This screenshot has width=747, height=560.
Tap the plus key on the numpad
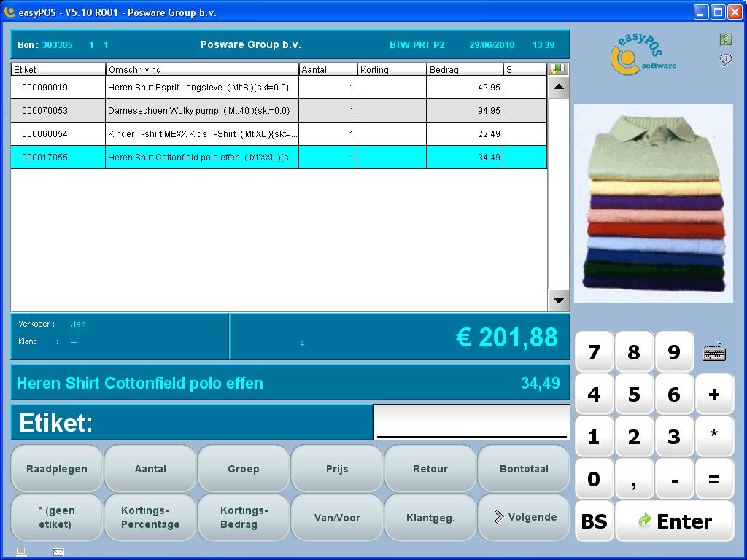tap(714, 394)
